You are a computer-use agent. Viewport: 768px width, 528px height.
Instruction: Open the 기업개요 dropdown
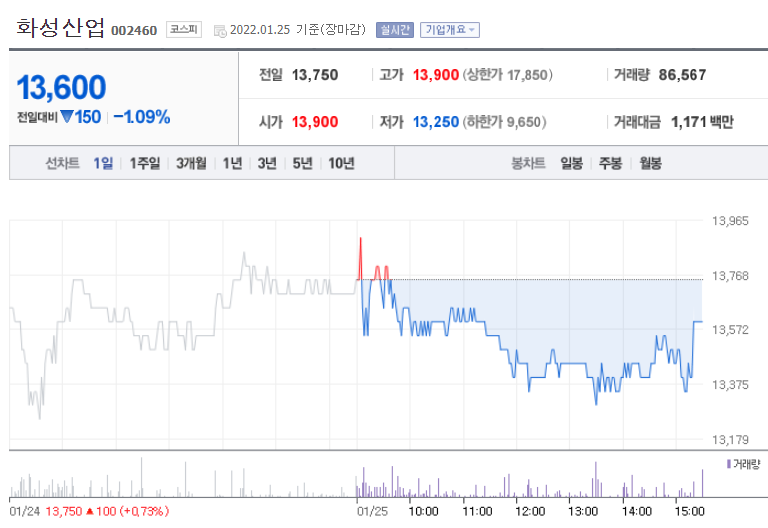(x=450, y=30)
